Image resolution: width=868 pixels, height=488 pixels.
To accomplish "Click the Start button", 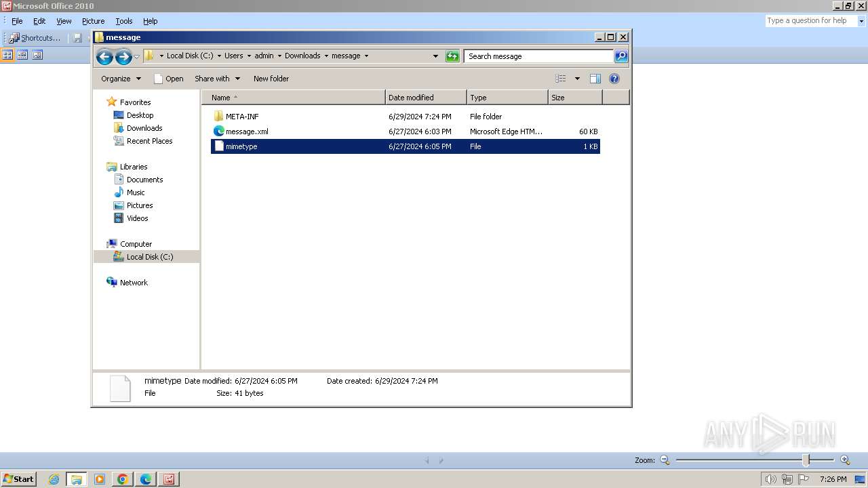I will pos(18,479).
